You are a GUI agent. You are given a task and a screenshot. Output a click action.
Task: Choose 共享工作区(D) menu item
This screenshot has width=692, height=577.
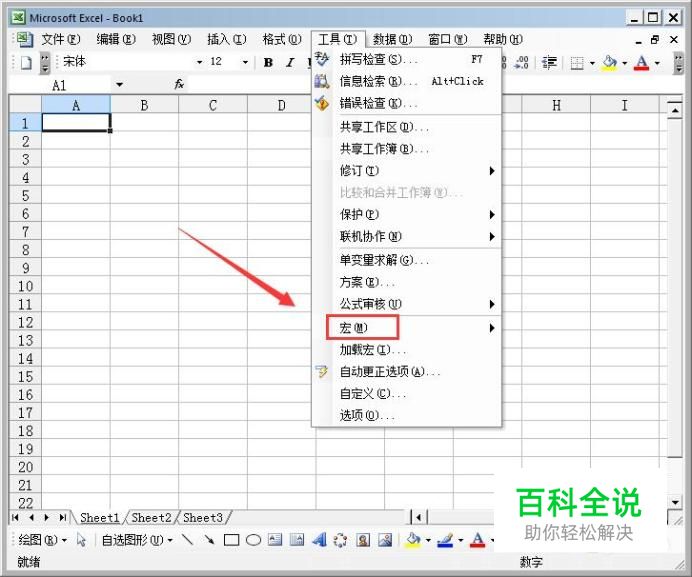pos(407,127)
